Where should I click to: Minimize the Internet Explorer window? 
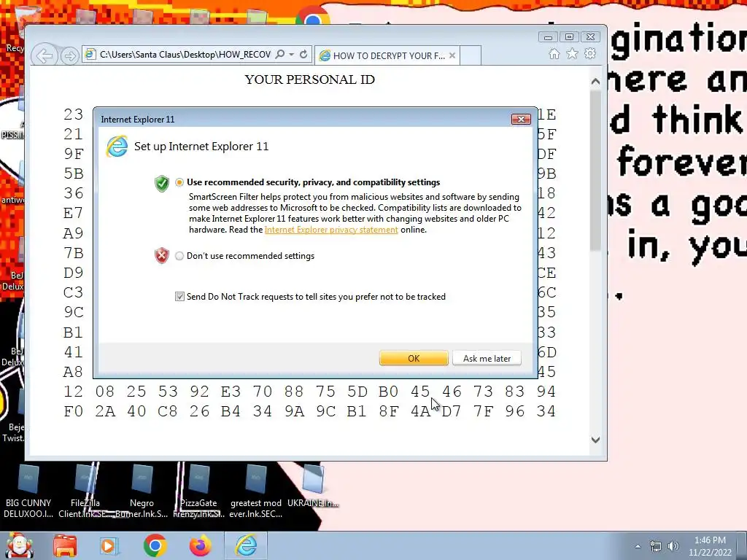pyautogui.click(x=549, y=37)
